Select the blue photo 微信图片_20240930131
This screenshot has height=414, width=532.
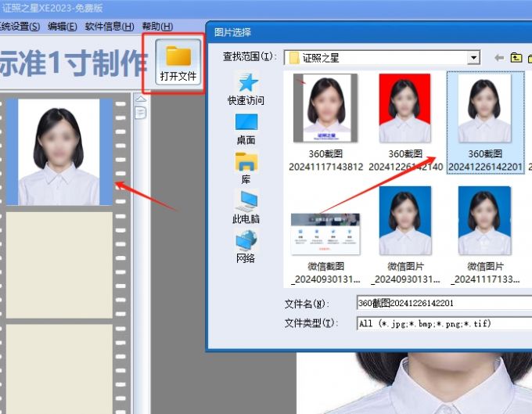(x=405, y=236)
